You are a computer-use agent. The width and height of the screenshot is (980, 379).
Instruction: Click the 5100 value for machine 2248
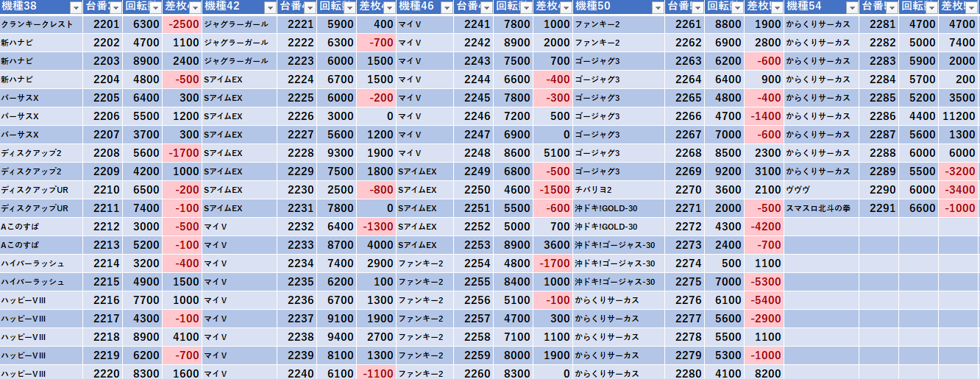pos(553,153)
